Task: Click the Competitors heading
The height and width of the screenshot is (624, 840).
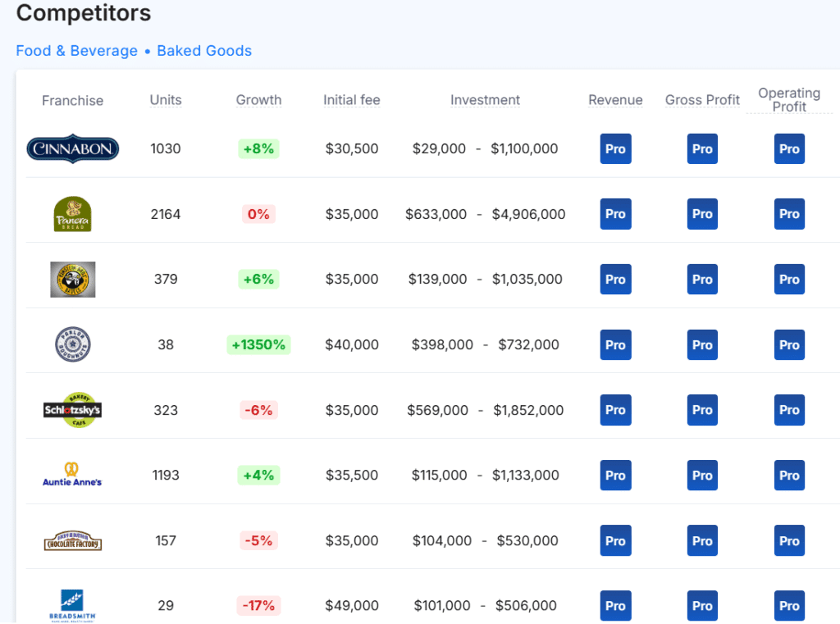Action: [84, 13]
